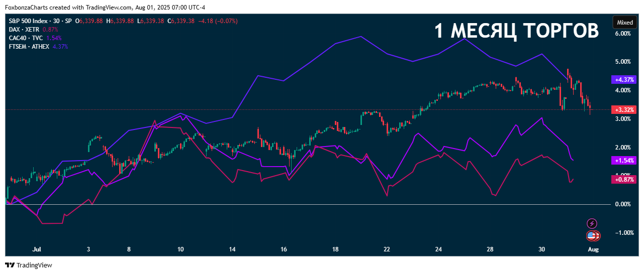Click the 28 date label on time axis
This screenshot has height=274, width=644.
490,249
